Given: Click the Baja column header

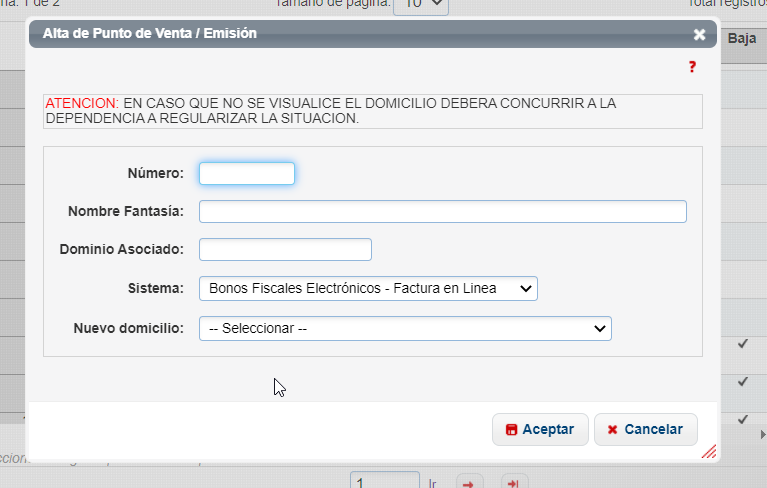Looking at the screenshot, I should tap(741, 38).
